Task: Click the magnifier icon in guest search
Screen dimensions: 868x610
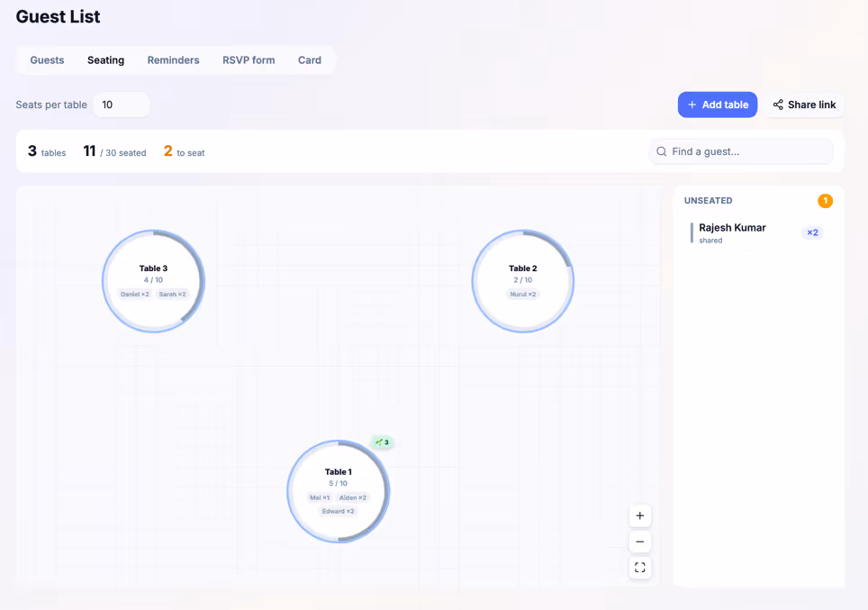Action: [x=662, y=151]
